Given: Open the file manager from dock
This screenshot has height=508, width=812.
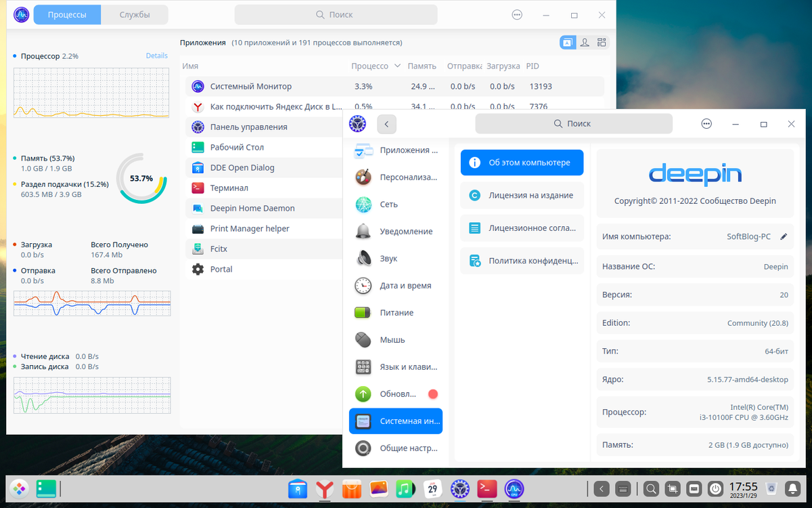Looking at the screenshot, I should (x=298, y=488).
